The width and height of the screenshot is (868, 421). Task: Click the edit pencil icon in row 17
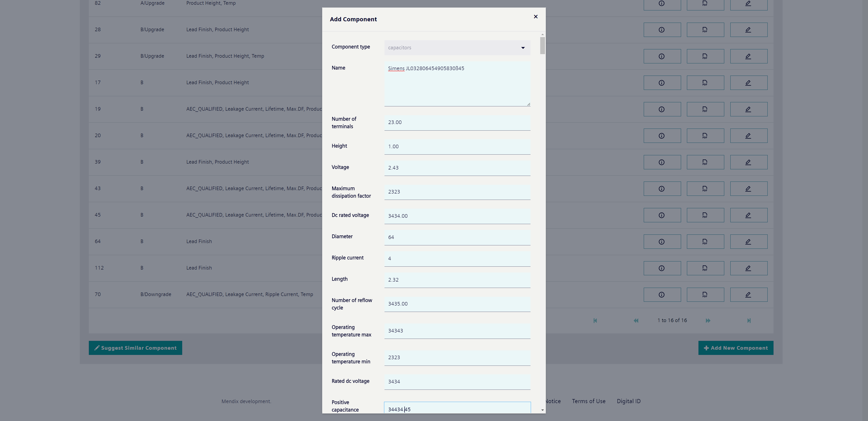pyautogui.click(x=748, y=83)
